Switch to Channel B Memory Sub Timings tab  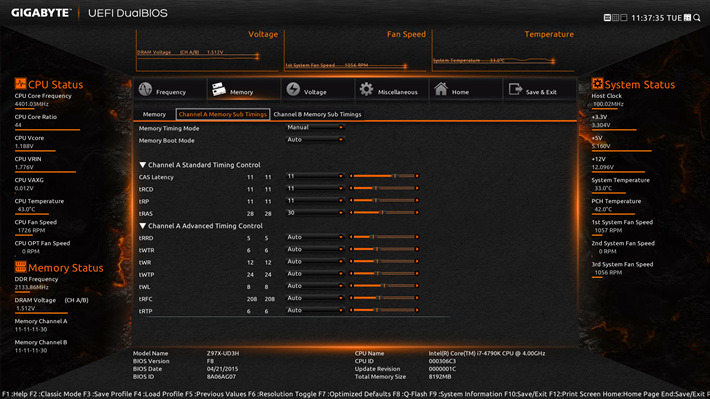[x=317, y=115]
